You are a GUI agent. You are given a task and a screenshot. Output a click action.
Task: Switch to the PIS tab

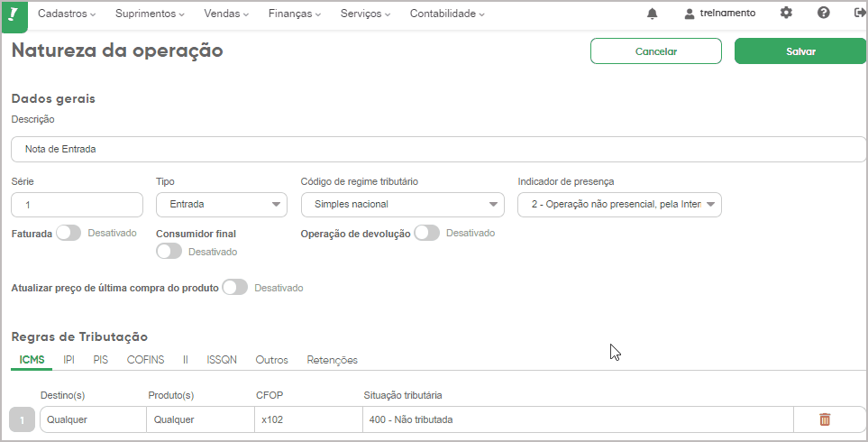(x=101, y=360)
